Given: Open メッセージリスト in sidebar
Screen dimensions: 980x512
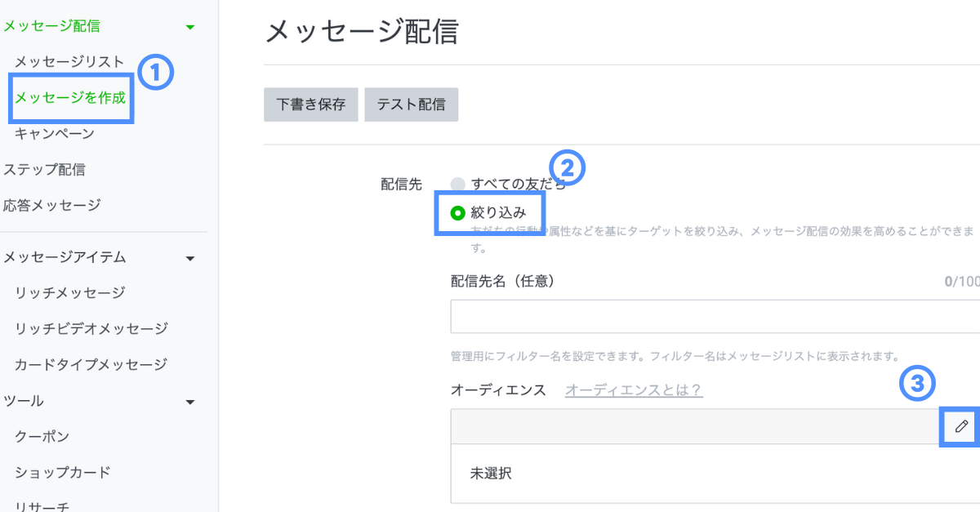Looking at the screenshot, I should [x=69, y=62].
